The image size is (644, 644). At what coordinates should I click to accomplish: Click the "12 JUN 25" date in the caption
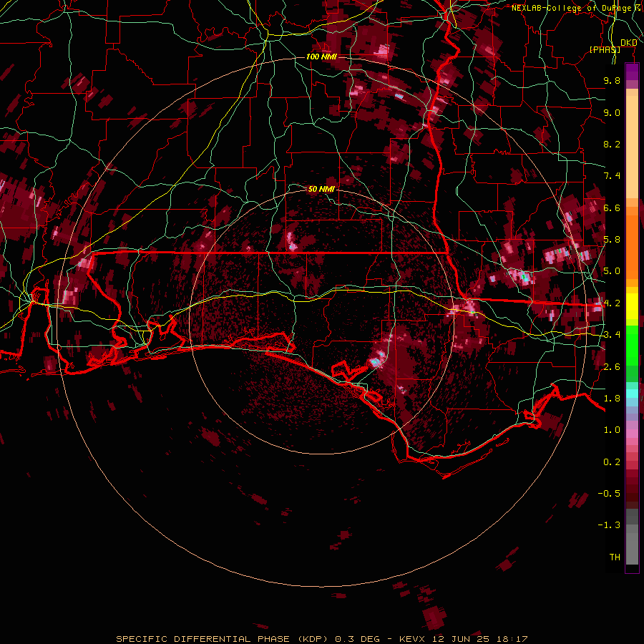click(460, 639)
